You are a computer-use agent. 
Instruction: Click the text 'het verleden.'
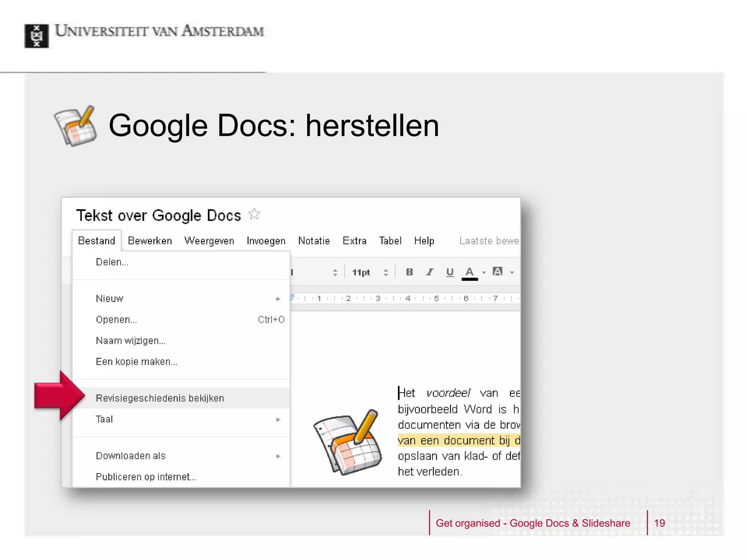430,472
